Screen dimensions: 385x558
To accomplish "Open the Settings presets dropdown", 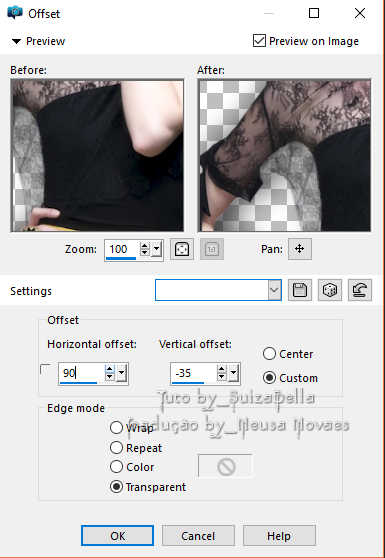I will pos(274,290).
